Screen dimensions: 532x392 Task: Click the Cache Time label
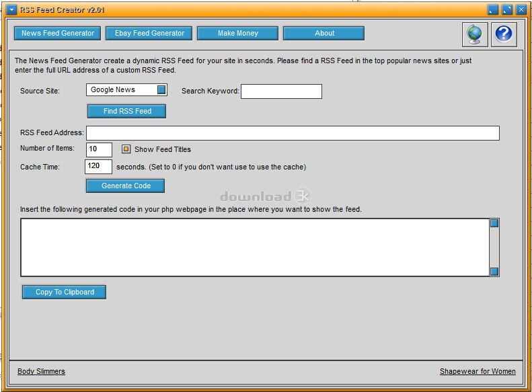pos(40,167)
